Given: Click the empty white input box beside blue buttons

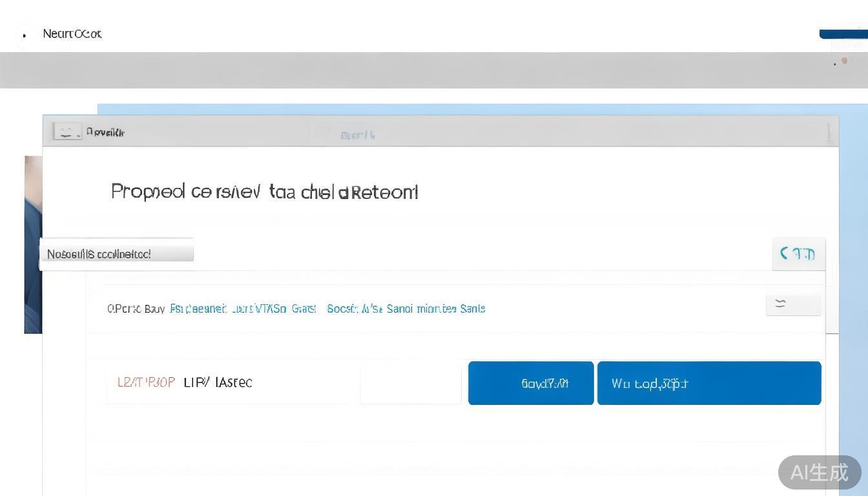Looking at the screenshot, I should pos(411,383).
